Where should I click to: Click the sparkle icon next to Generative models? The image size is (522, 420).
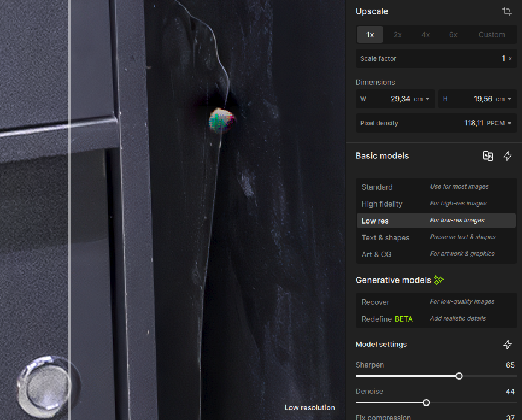[x=439, y=280]
